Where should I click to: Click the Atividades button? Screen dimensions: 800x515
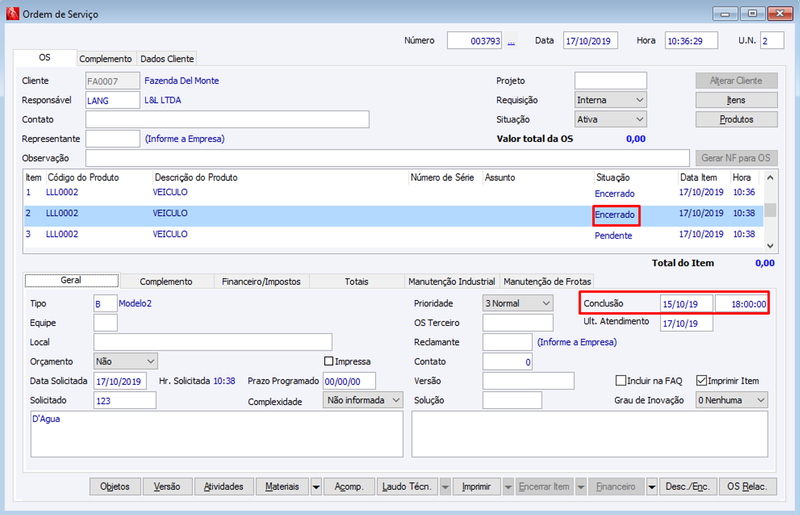pos(223,487)
